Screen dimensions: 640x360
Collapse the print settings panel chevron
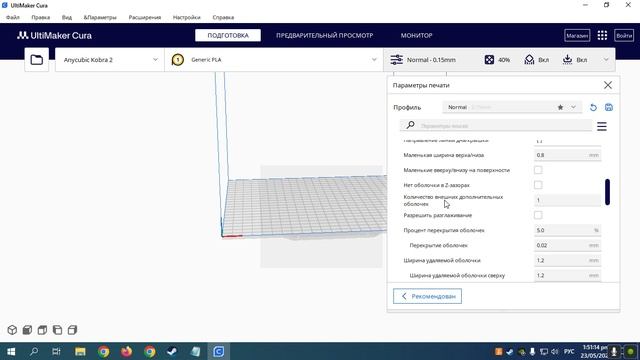(x=606, y=60)
